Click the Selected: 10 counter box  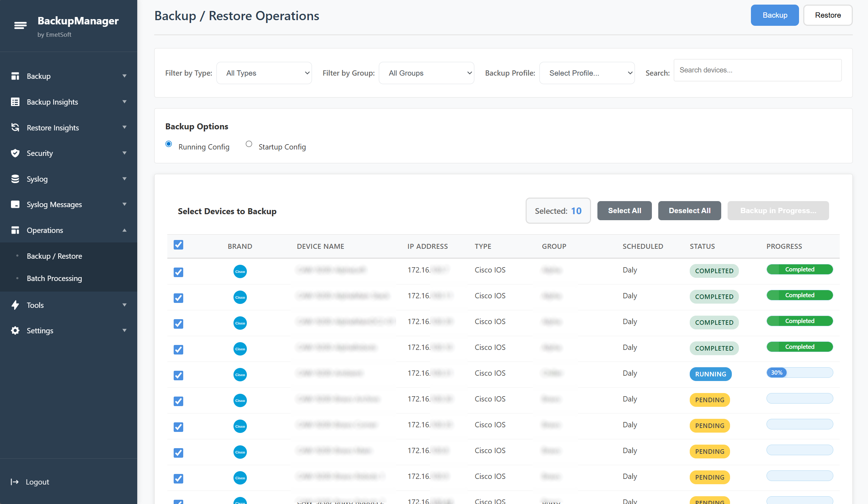pos(558,211)
